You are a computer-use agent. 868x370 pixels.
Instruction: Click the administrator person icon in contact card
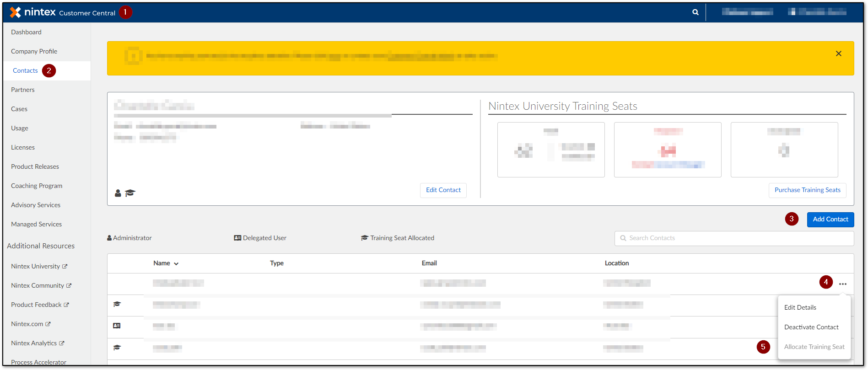[x=118, y=193]
